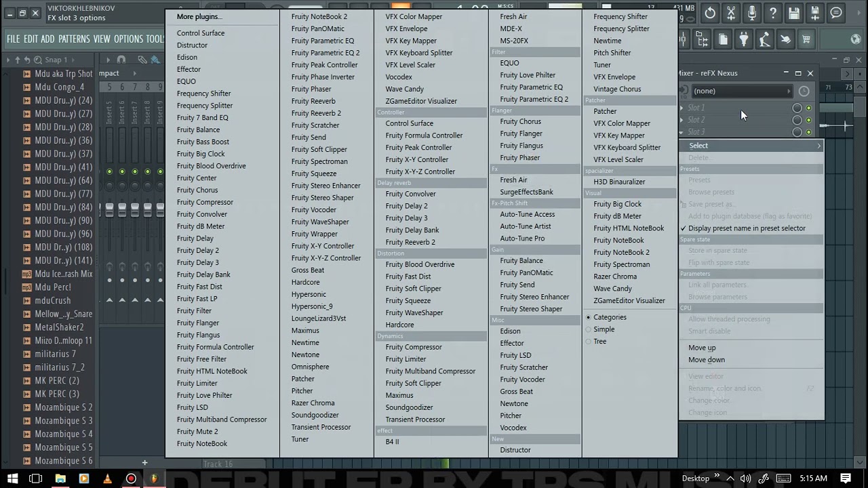Open the Select submenu arrow
Image resolution: width=868 pixels, height=488 pixels.
pos(818,146)
